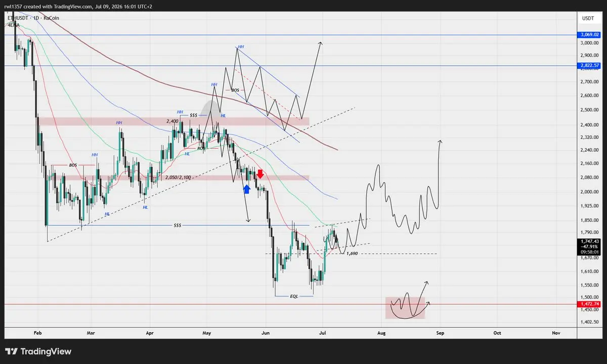607x364 pixels.
Task: Click the 3,069.02 blue price label
Action: point(588,35)
